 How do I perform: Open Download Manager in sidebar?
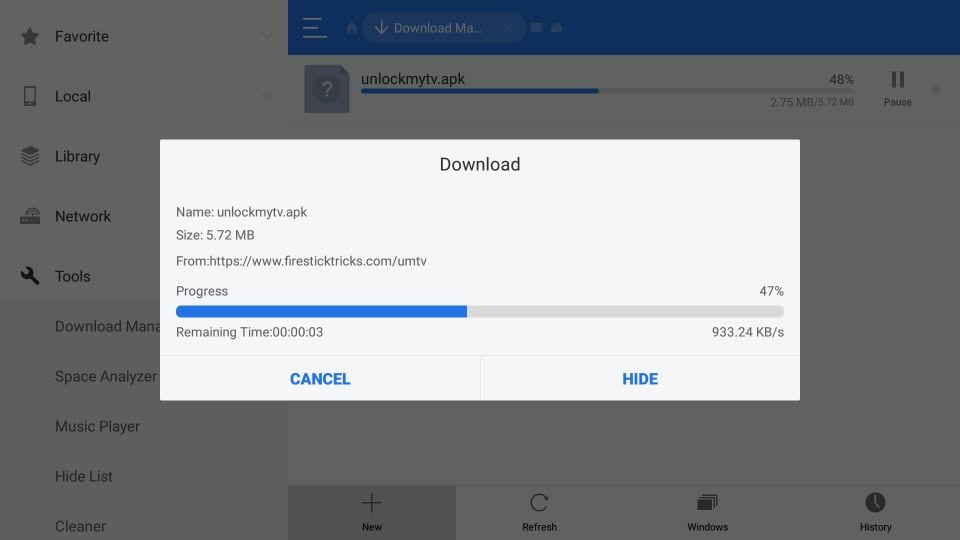[108, 326]
